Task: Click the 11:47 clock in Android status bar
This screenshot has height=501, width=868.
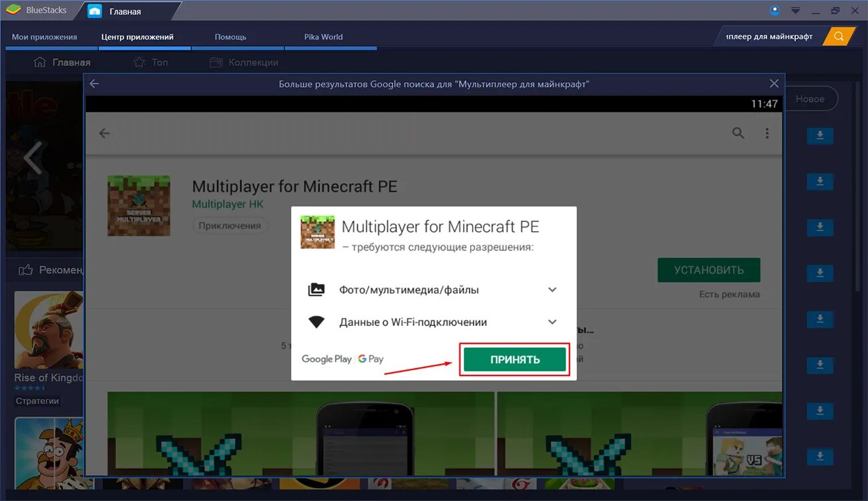Action: (765, 104)
